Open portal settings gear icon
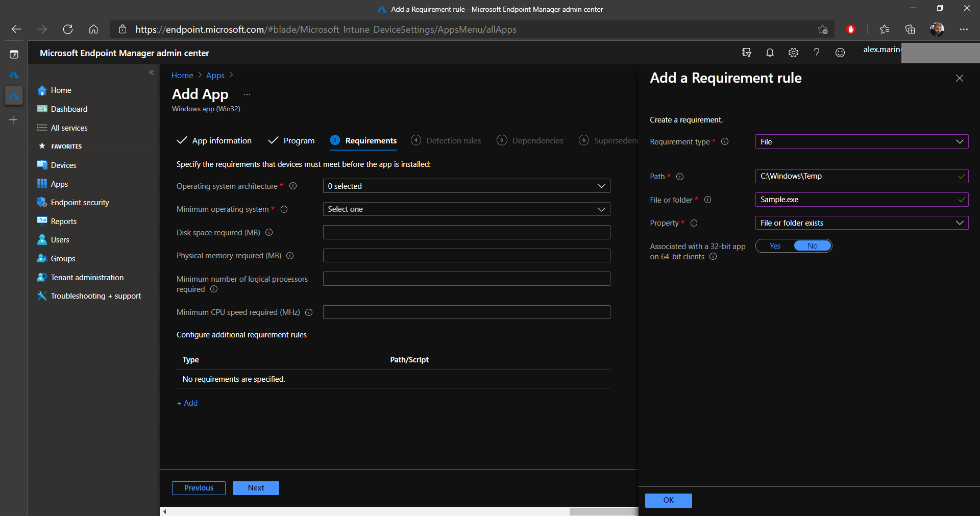The image size is (980, 516). tap(793, 53)
